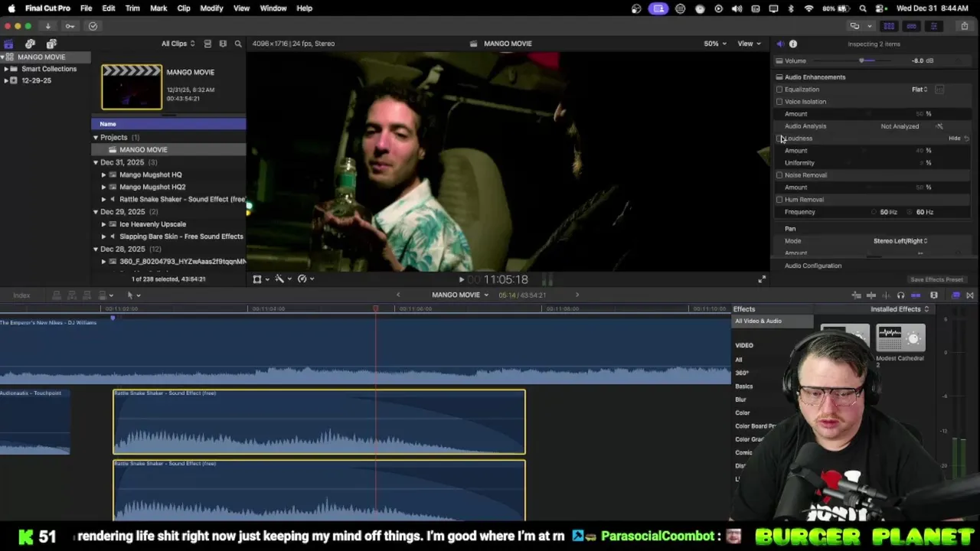980x551 pixels.
Task: Open the timeline Index button
Action: click(21, 295)
